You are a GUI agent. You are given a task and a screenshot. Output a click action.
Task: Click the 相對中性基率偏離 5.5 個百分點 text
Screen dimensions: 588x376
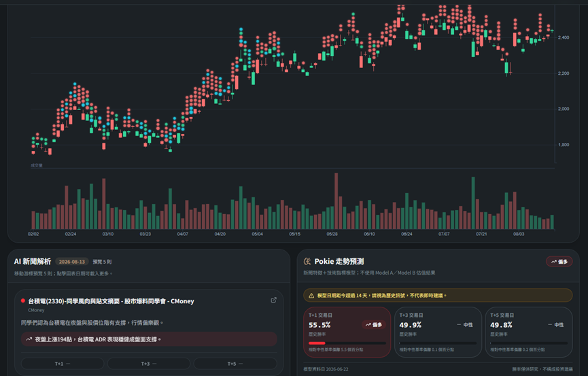336,349
